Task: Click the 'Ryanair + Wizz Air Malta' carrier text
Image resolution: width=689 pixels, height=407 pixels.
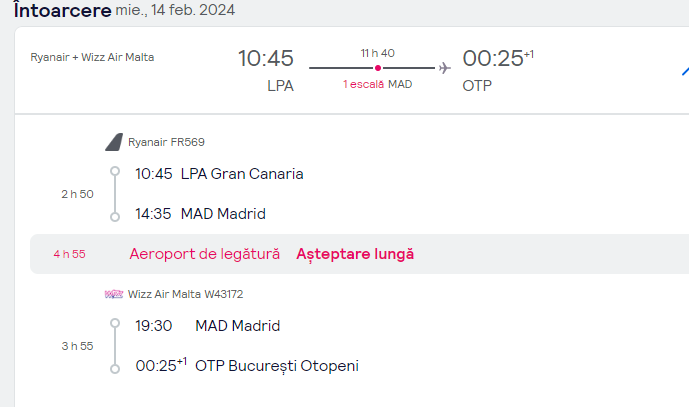Action: [92, 57]
